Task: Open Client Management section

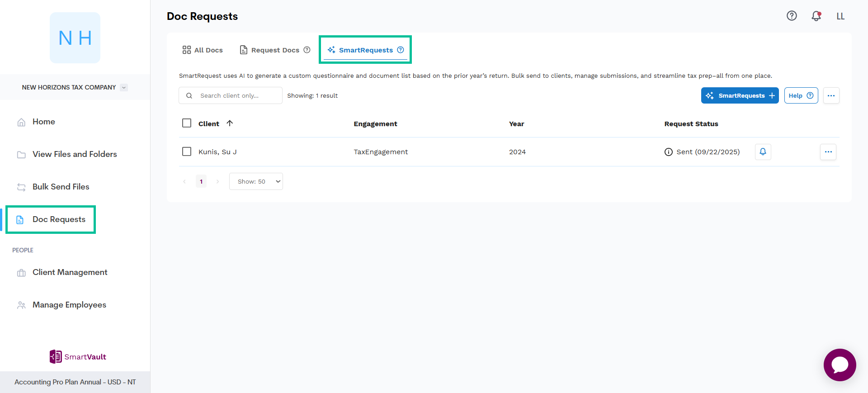Action: pos(62,272)
